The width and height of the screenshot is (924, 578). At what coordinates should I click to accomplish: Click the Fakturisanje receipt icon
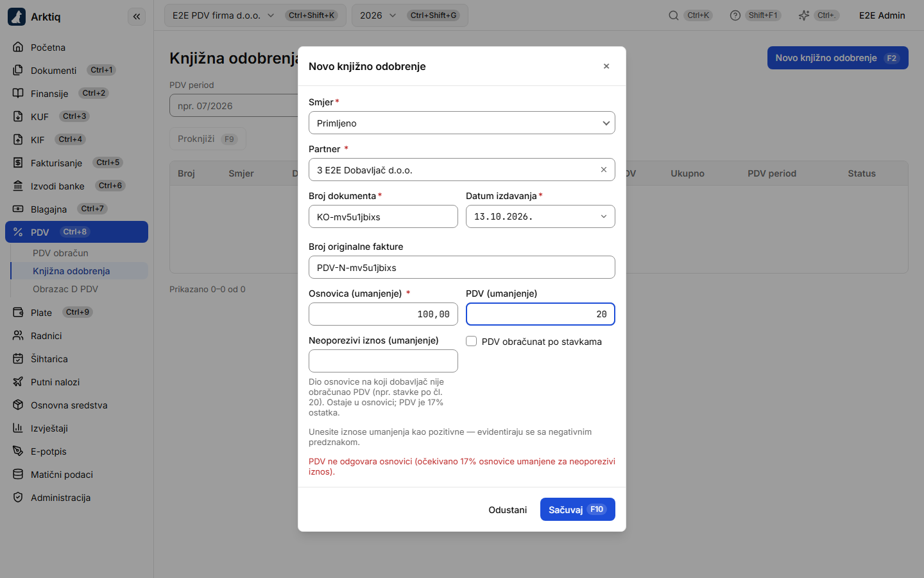pos(18,163)
